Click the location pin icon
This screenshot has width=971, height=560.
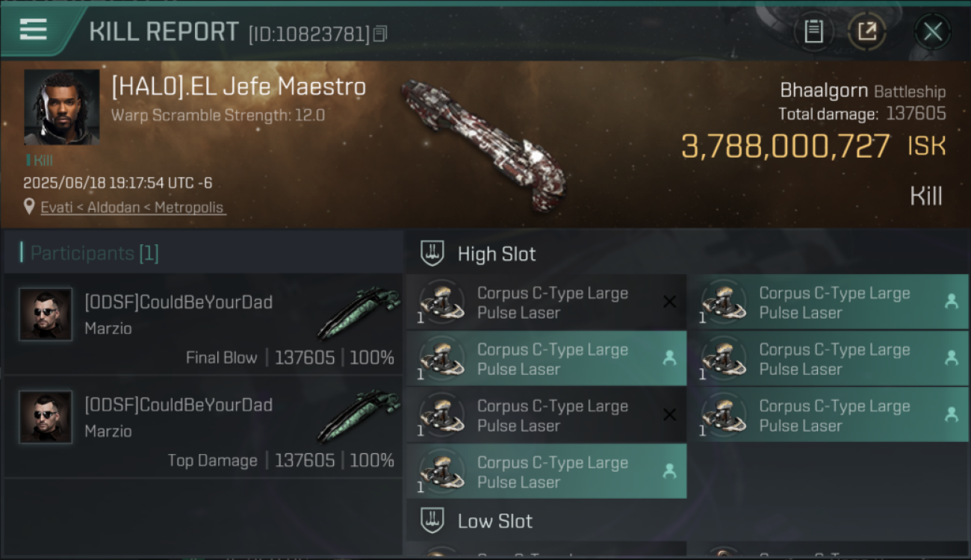pyautogui.click(x=29, y=207)
